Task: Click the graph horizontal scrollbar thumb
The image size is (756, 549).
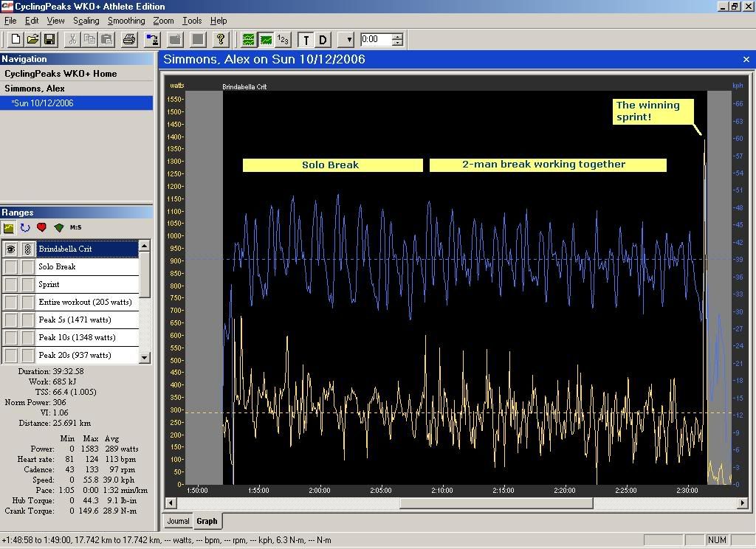Action: tap(496, 503)
